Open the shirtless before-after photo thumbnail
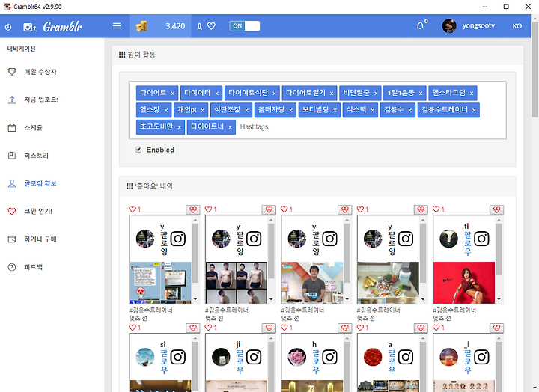Screen dimensions: 539x392 tap(237, 283)
